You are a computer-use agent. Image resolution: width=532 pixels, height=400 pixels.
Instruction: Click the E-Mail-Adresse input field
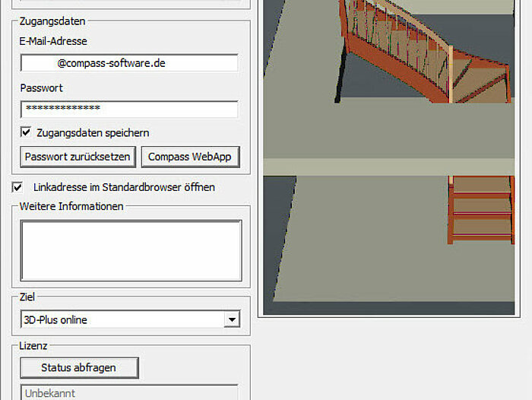click(x=129, y=63)
